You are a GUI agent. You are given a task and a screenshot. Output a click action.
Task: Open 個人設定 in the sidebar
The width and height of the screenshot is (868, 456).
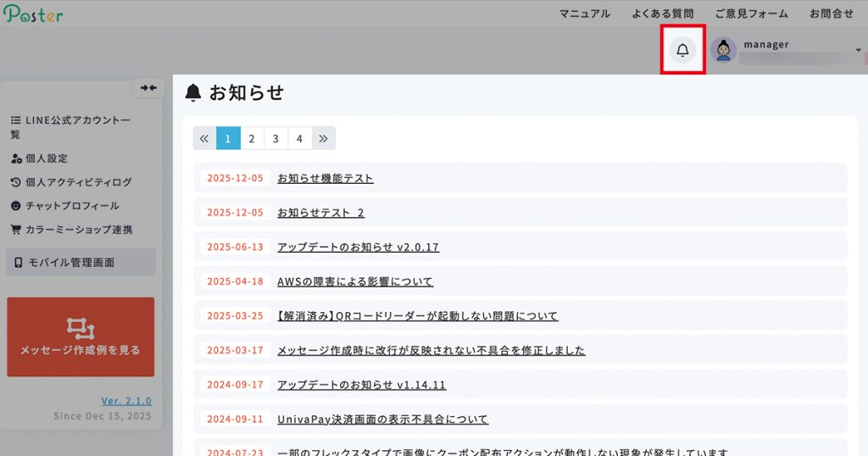46,158
